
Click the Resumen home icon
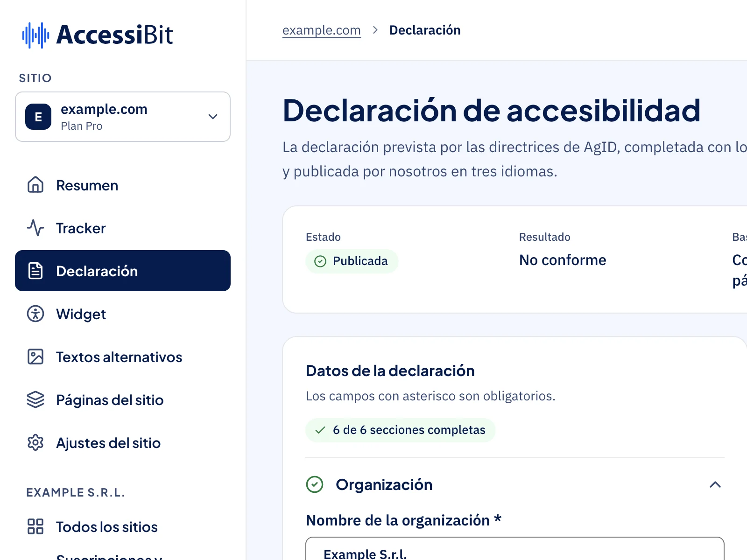point(35,185)
